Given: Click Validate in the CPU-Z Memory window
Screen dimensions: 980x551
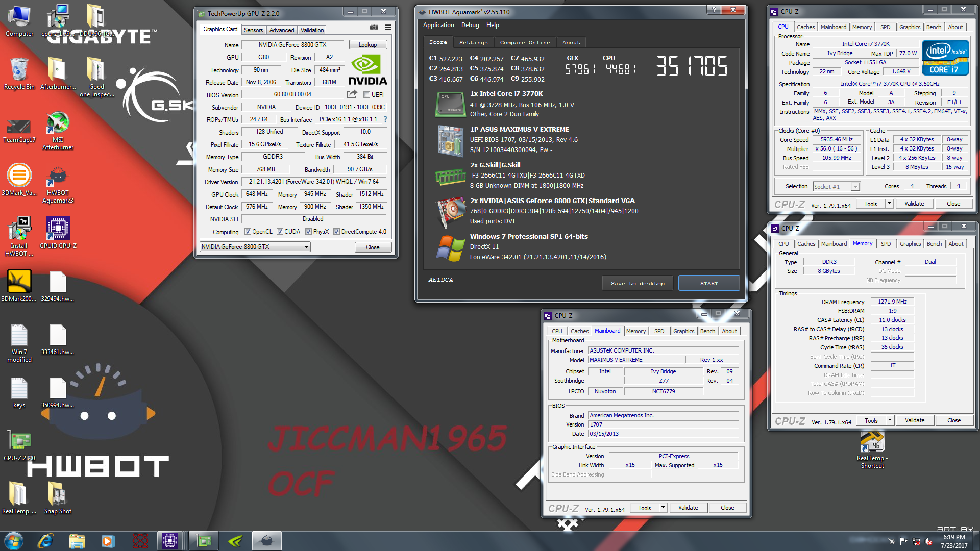Looking at the screenshot, I should (x=914, y=420).
